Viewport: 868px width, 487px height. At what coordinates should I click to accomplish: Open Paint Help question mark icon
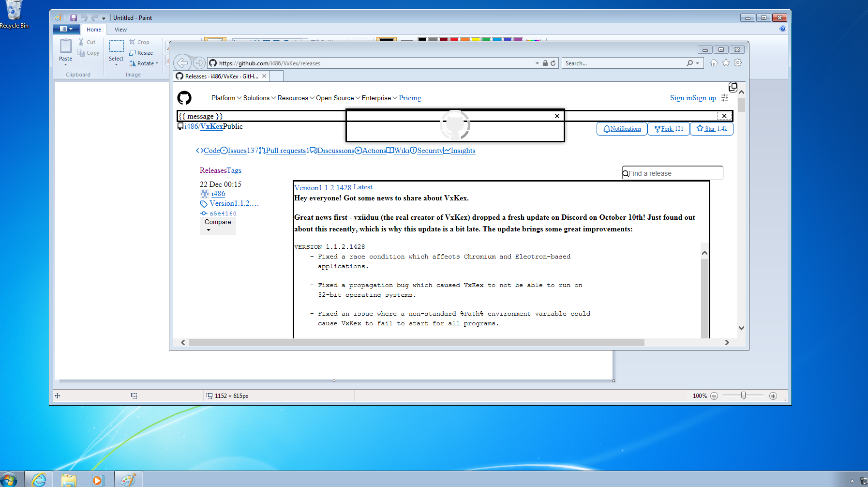coord(783,29)
